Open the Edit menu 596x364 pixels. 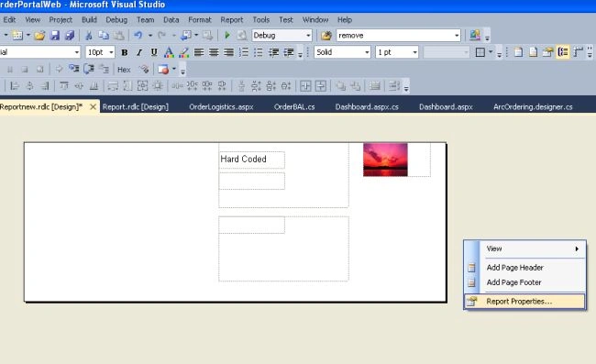pos(9,20)
